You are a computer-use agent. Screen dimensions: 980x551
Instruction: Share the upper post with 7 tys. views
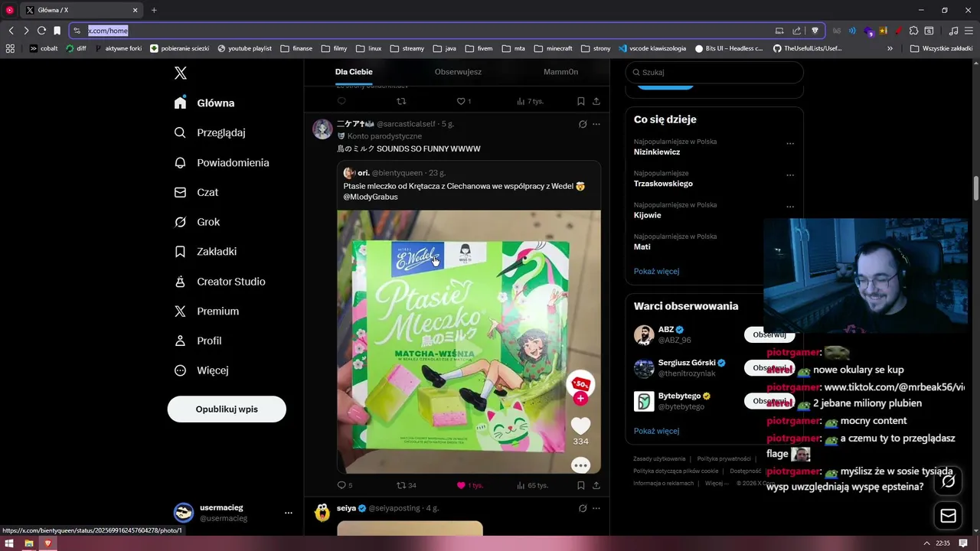[x=596, y=101]
